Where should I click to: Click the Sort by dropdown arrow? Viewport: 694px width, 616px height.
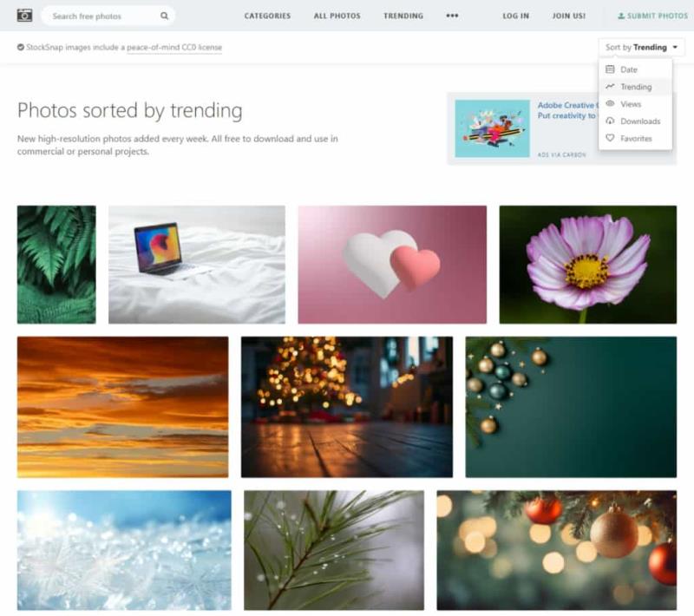675,47
